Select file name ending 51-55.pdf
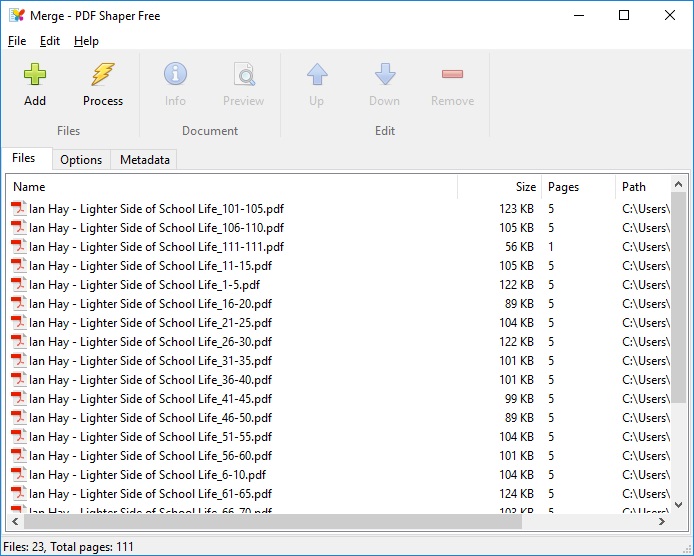The image size is (694, 556). click(150, 437)
